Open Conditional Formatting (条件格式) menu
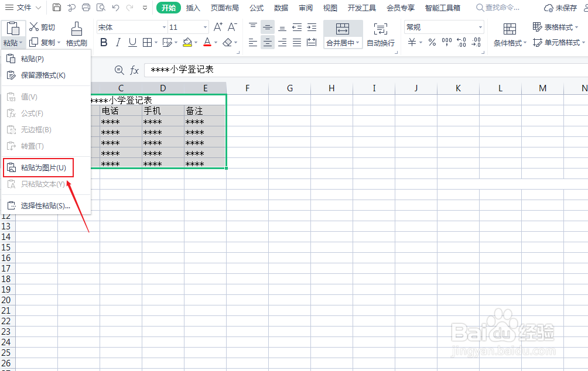Image resolution: width=588 pixels, height=371 pixels. pyautogui.click(x=510, y=34)
